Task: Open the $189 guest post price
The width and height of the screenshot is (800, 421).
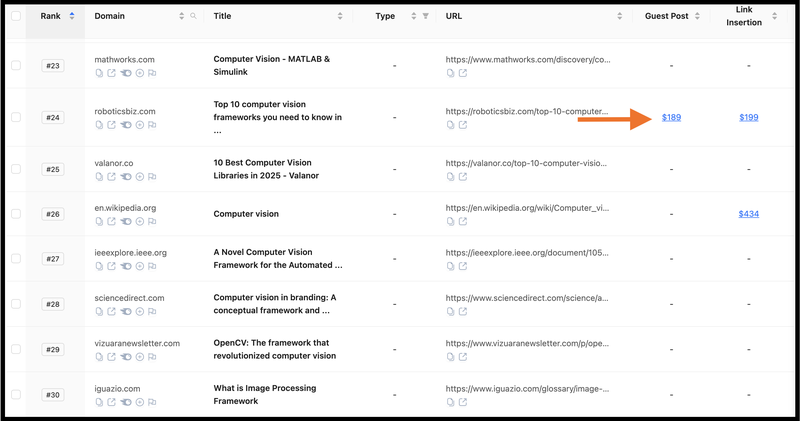Action: 671,117
